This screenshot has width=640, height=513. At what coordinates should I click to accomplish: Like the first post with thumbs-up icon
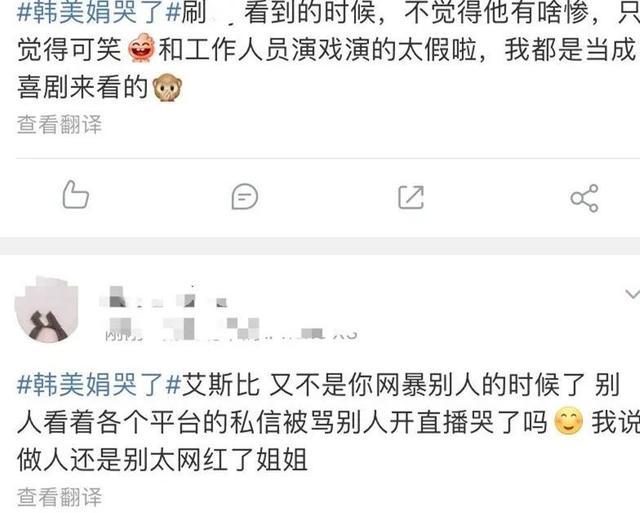click(x=76, y=195)
